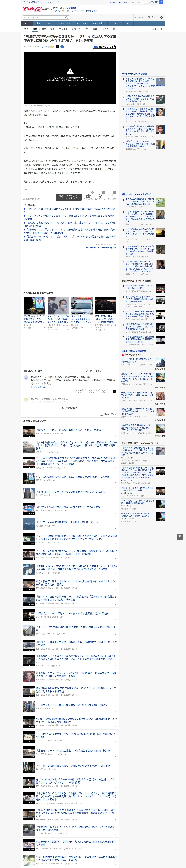Click the ログイン link
The height and width of the screenshot is (868, 186).
(x=57, y=11)
